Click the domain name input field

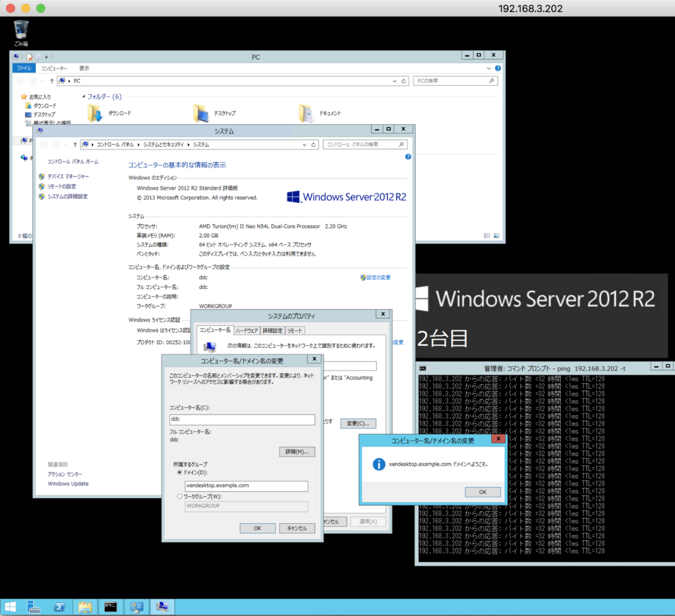tap(247, 486)
